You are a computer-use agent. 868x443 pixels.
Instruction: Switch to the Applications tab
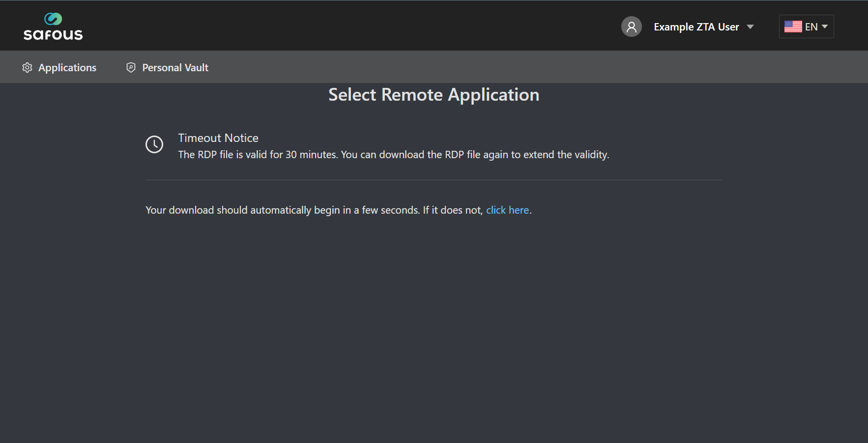[x=59, y=67]
